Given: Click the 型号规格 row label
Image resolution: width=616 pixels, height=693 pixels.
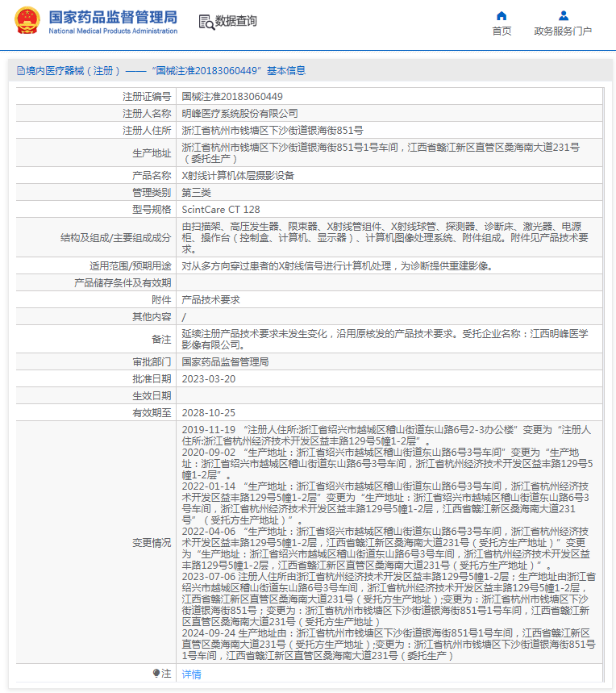Looking at the screenshot, I should (x=152, y=210).
